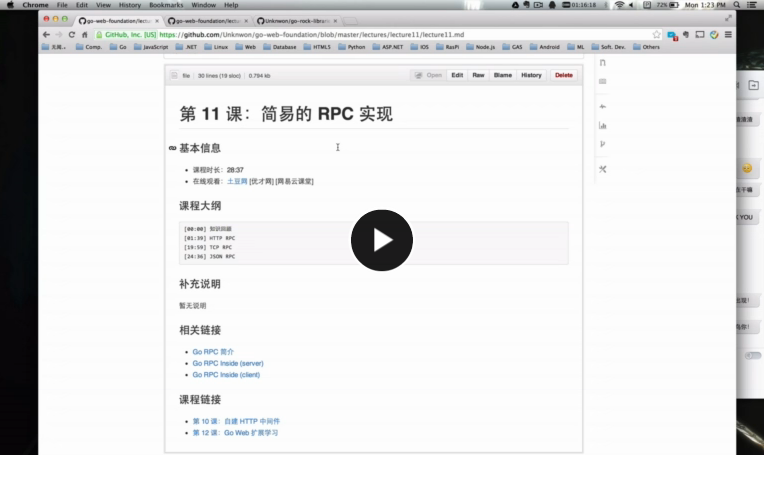This screenshot has width=764, height=478.
Task: Switch to the go-rock-libraries tab
Action: pyautogui.click(x=297, y=21)
